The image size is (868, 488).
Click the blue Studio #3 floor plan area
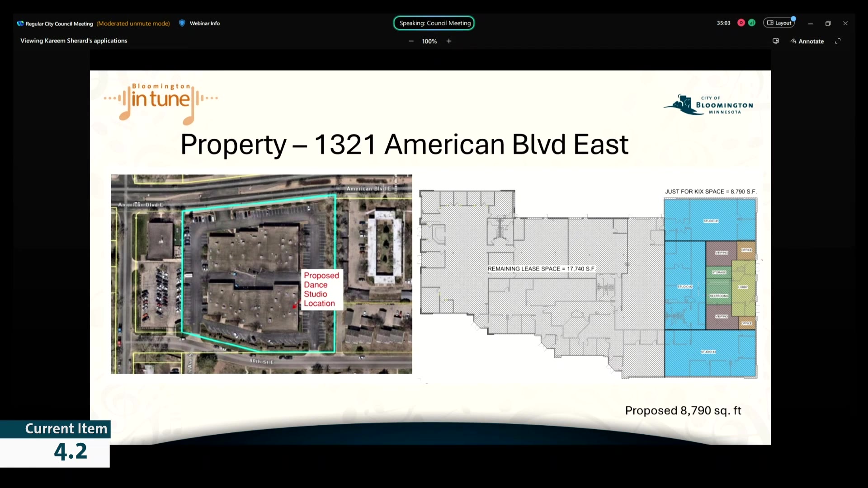click(x=710, y=353)
